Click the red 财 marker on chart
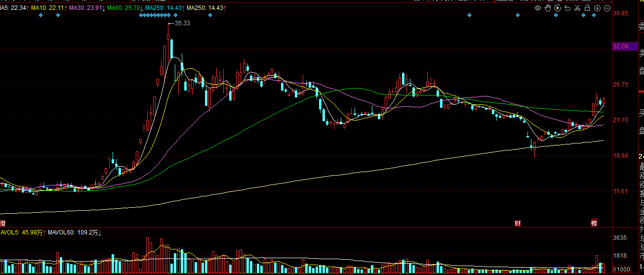This screenshot has width=644, height=275. [518, 223]
